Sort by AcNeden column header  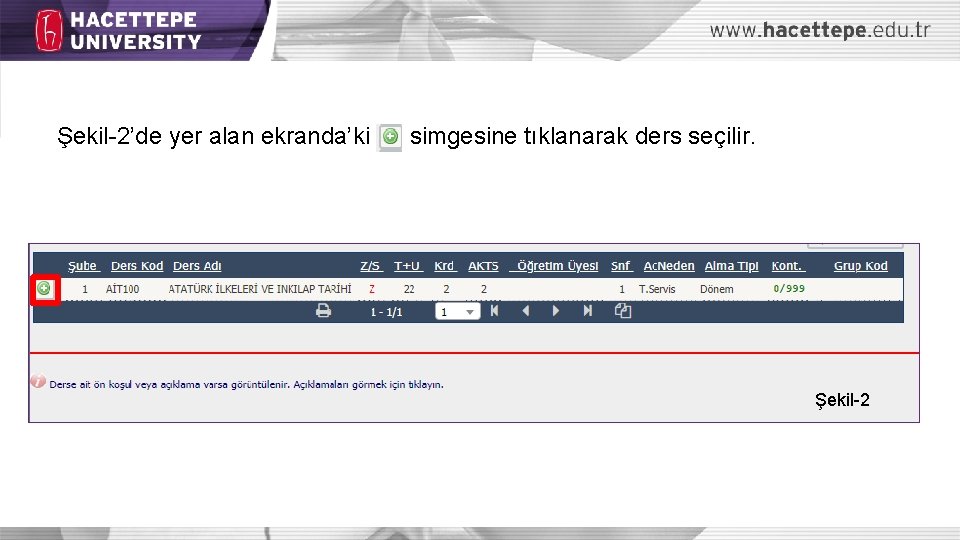click(x=669, y=266)
